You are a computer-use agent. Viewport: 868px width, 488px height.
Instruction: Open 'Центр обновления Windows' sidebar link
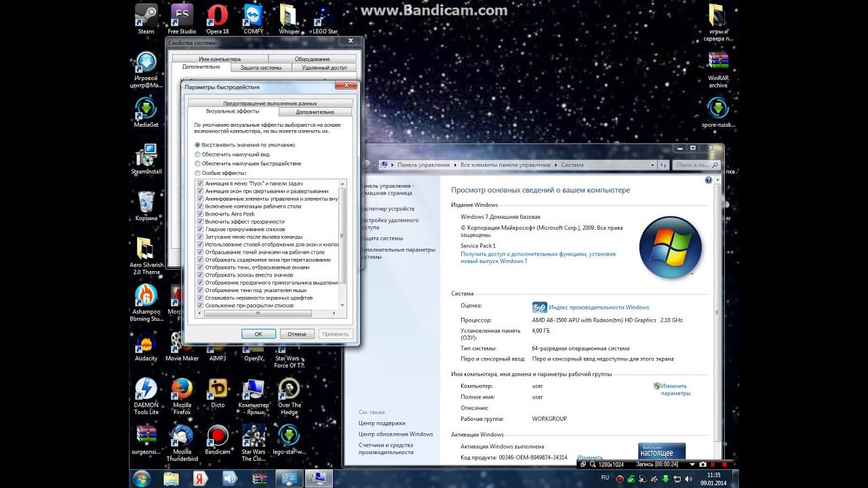coord(396,434)
